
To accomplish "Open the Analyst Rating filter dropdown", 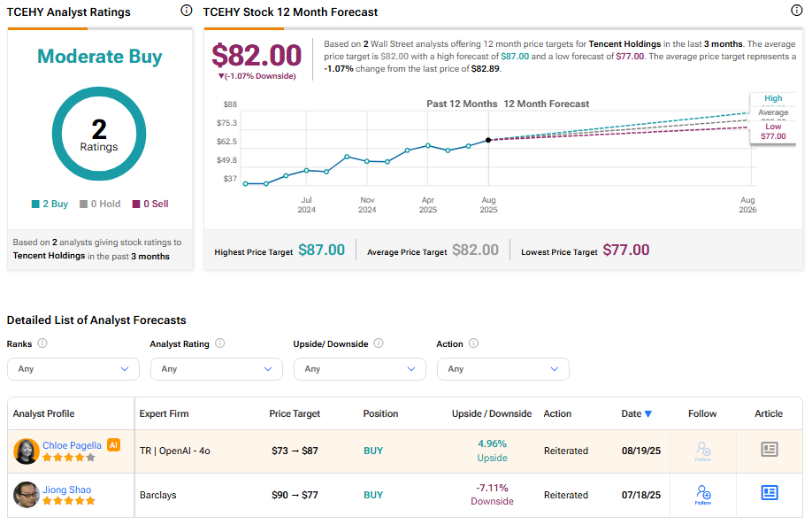I will click(x=217, y=369).
